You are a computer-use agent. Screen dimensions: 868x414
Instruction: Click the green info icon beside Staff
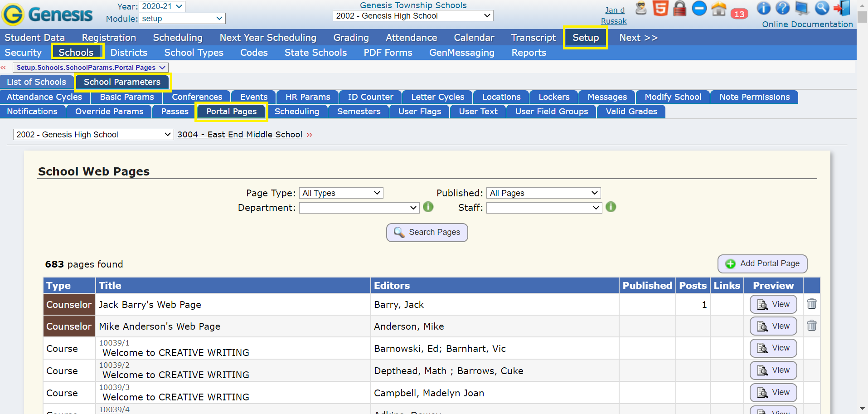pyautogui.click(x=611, y=207)
